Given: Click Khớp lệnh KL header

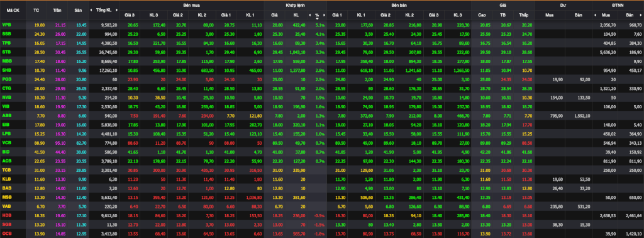Looking at the screenshot, I should click(296, 15).
